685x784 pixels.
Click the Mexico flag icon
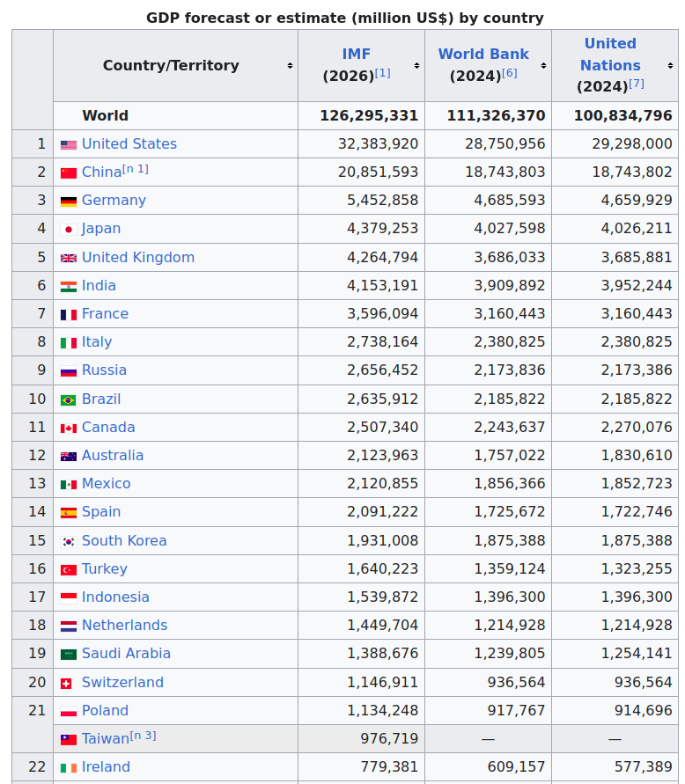coord(69,485)
